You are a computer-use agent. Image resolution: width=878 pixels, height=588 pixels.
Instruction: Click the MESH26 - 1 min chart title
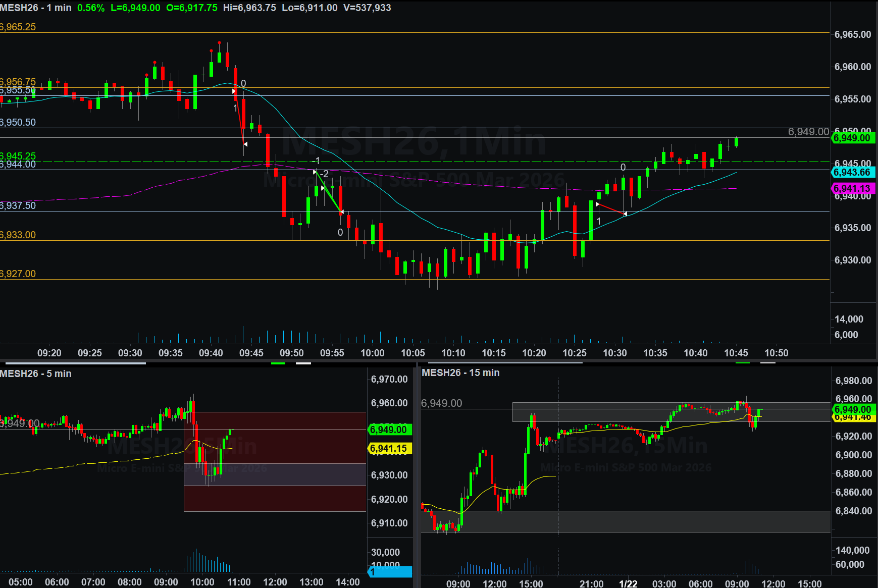click(x=36, y=8)
